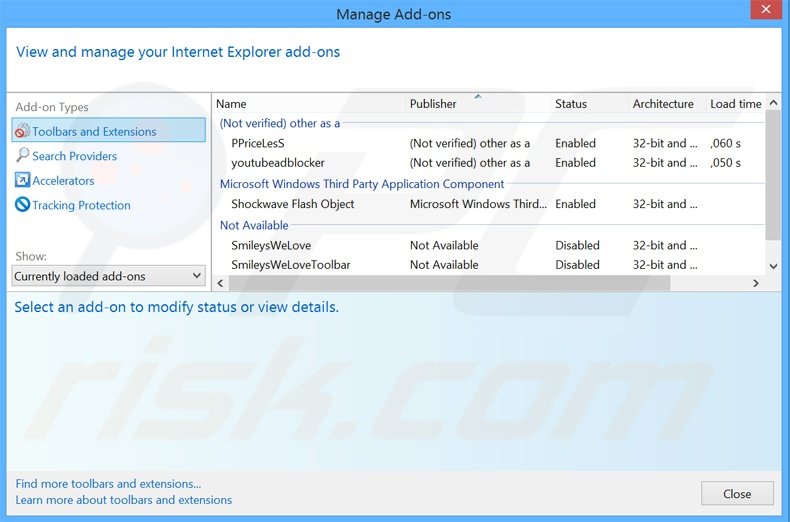Open Learn more about toolbars and extensions link
The image size is (790, 522).
coord(124,500)
